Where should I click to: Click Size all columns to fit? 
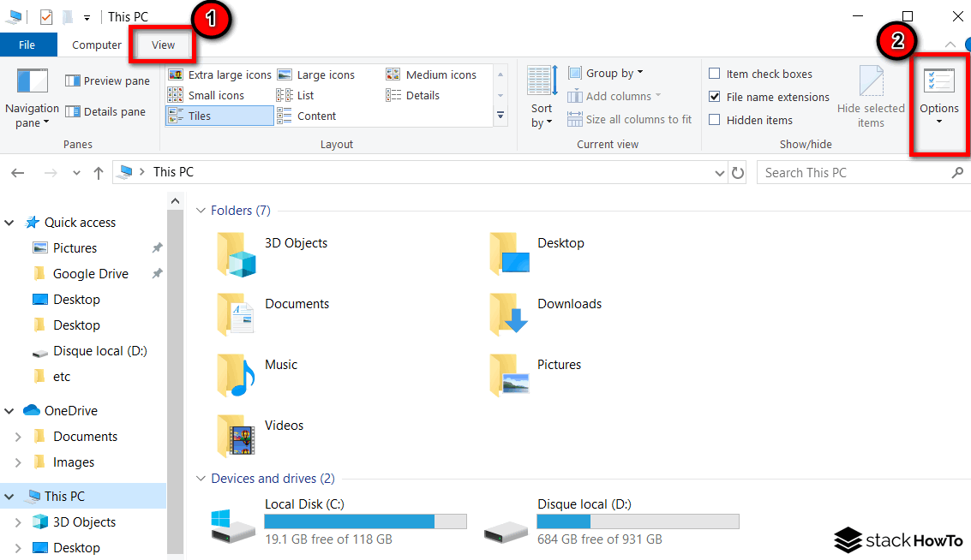[x=630, y=120]
